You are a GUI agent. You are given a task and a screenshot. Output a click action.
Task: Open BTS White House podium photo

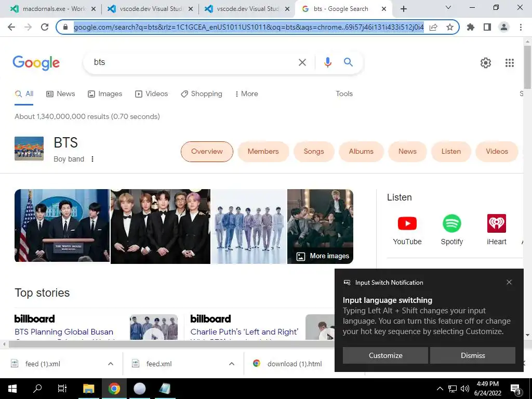click(x=62, y=225)
